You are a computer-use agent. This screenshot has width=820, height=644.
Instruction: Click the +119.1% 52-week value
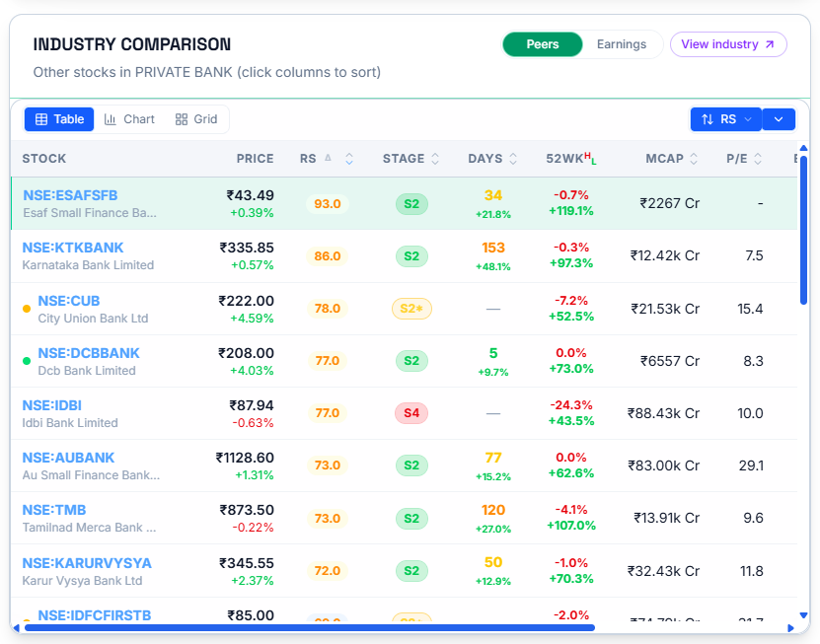(571, 211)
